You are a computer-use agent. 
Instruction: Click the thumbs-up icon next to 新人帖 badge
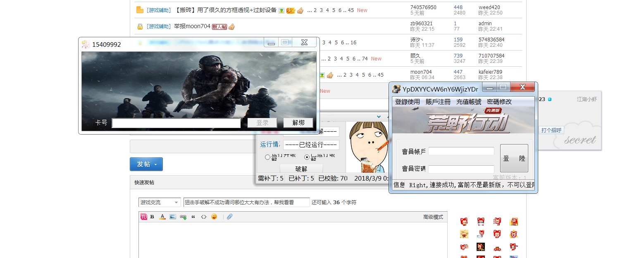[231, 27]
